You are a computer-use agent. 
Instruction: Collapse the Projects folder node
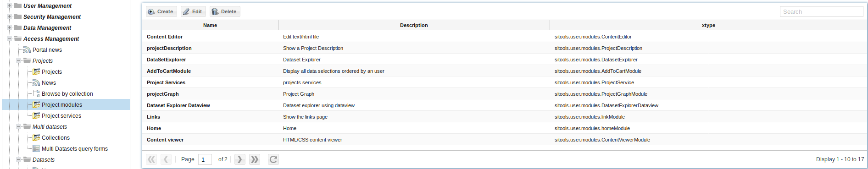(18, 60)
